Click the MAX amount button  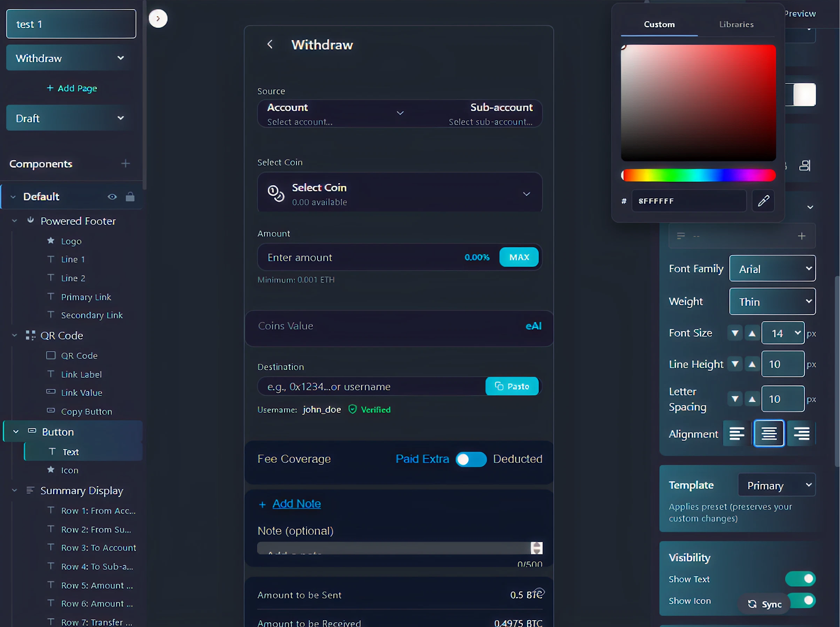(x=519, y=257)
